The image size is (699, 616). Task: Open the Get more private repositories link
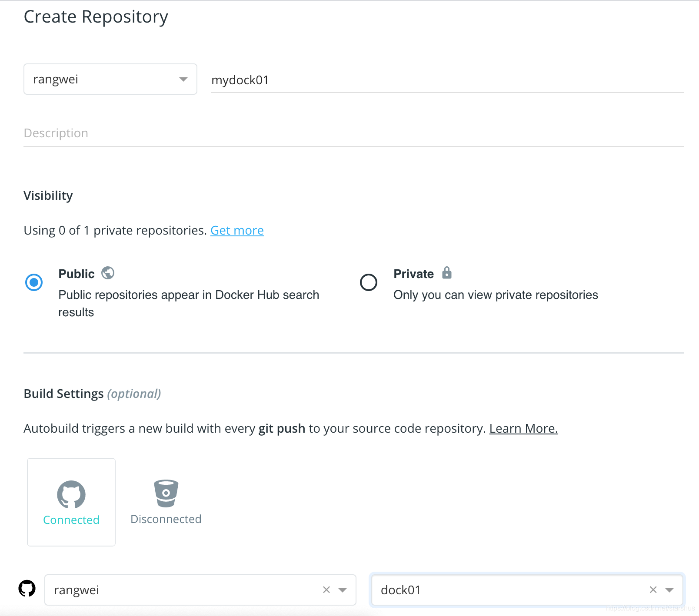click(x=237, y=230)
